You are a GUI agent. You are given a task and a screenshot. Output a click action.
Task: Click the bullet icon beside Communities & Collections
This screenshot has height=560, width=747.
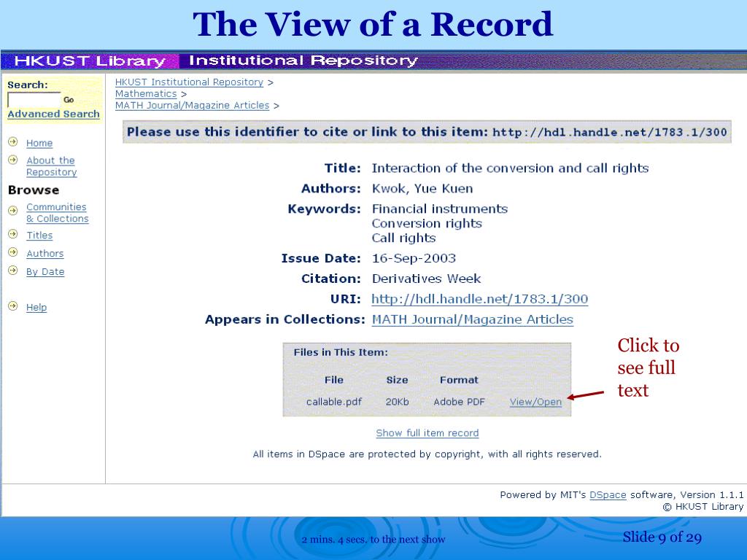coord(13,210)
